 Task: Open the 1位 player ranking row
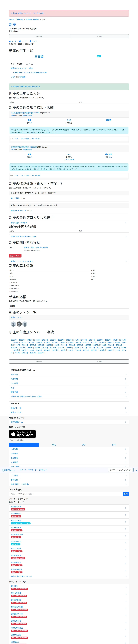click(69, 508)
